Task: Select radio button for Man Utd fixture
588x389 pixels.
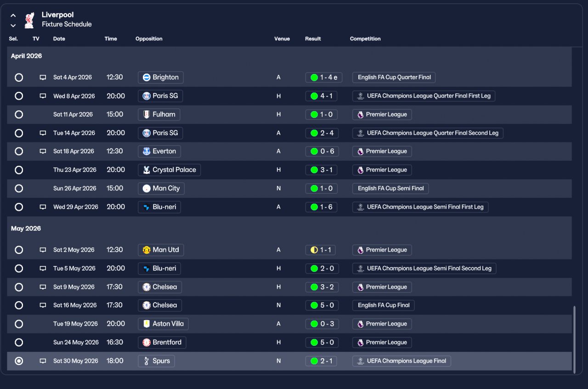Action: click(x=19, y=250)
